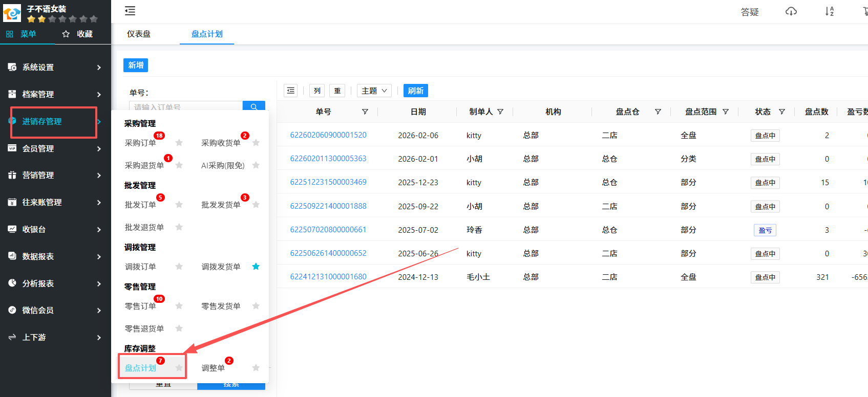Image resolution: width=868 pixels, height=397 pixels.
Task: Click the table indent icon beside 列 button
Action: (x=291, y=91)
